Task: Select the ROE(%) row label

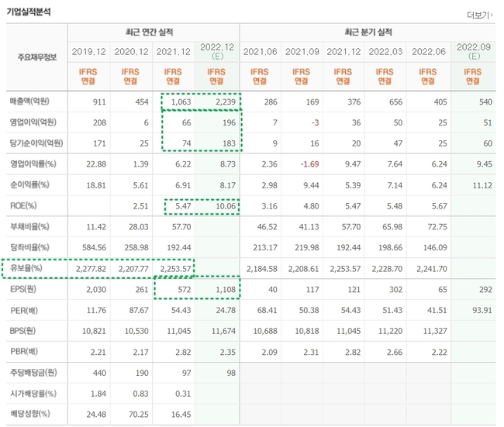Action: tap(23, 205)
